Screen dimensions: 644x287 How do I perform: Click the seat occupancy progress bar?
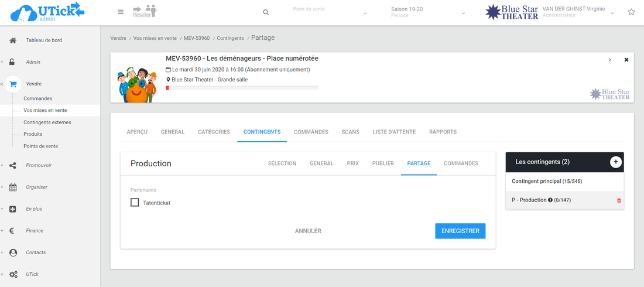tap(242, 88)
